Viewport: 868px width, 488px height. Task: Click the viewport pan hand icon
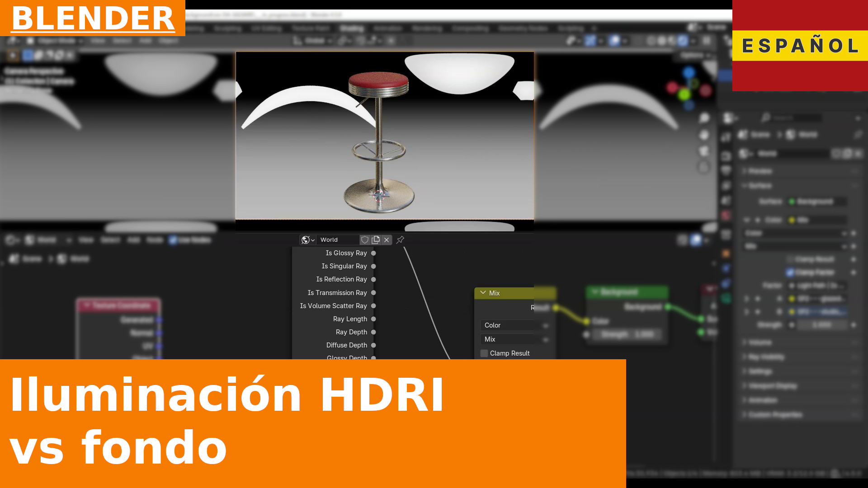pos(704,135)
